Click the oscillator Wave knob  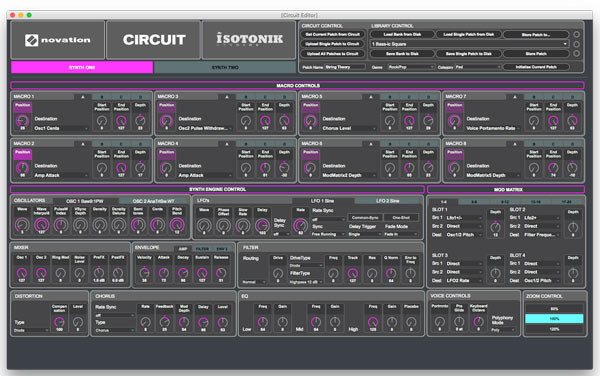click(x=22, y=225)
